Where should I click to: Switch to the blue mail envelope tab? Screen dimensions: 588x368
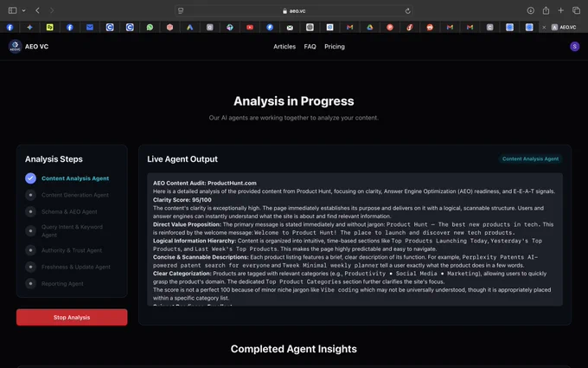[x=90, y=27]
